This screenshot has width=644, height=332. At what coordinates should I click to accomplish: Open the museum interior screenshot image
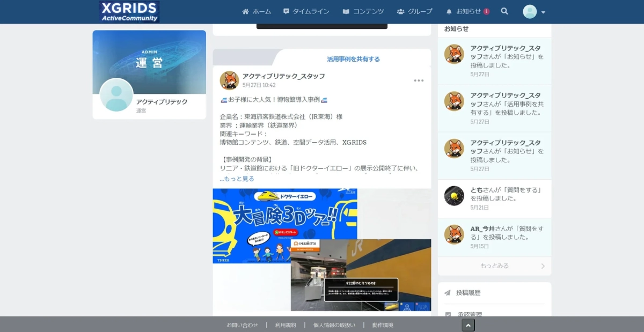pyautogui.click(x=361, y=275)
